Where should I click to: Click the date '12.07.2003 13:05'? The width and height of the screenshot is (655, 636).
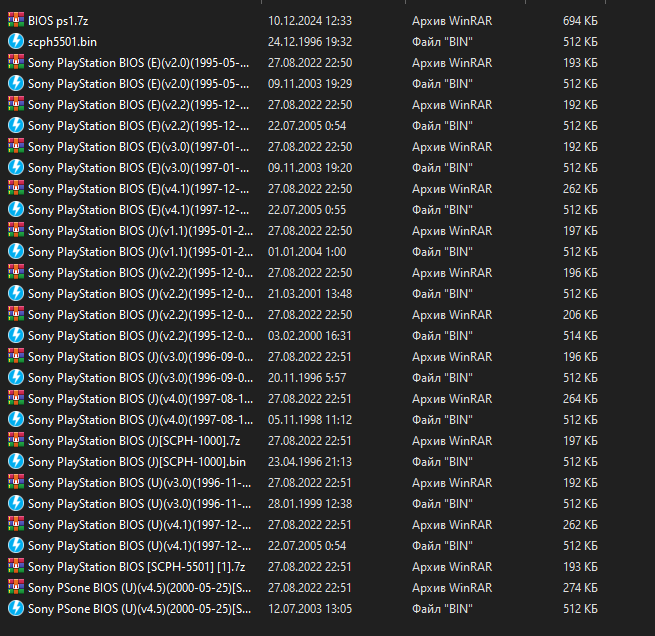point(310,609)
